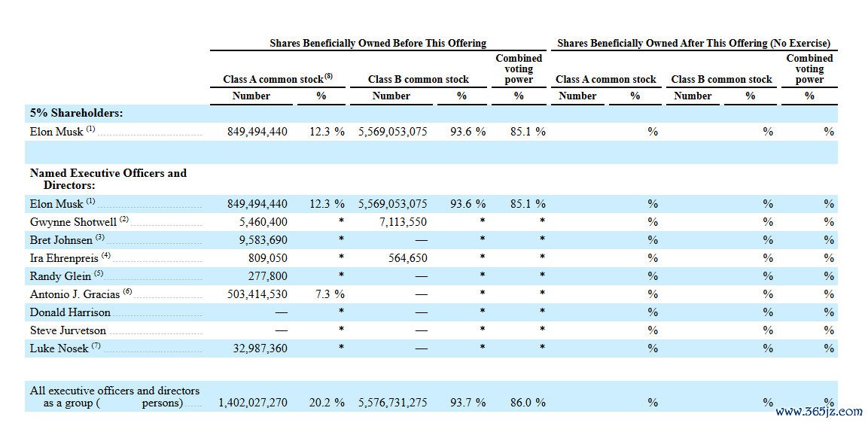Select the group Class B total 5,576,731,275
This screenshot has height=423, width=868.
pos(392,403)
